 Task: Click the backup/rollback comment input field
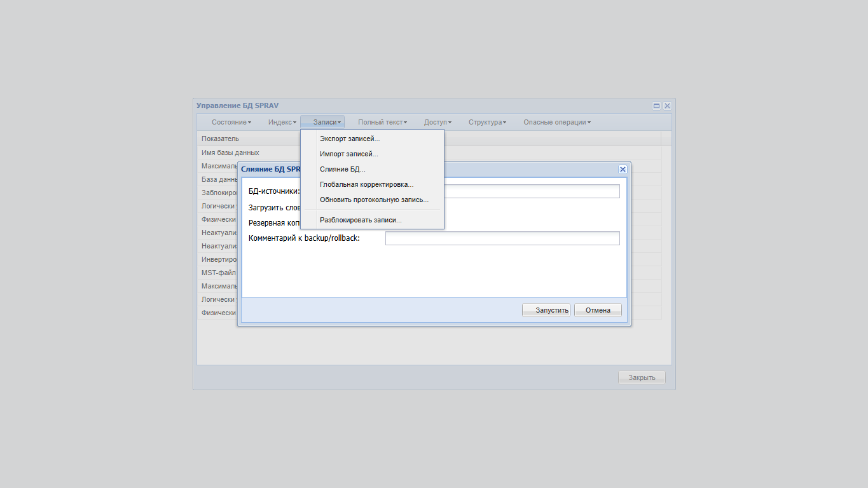tap(502, 238)
